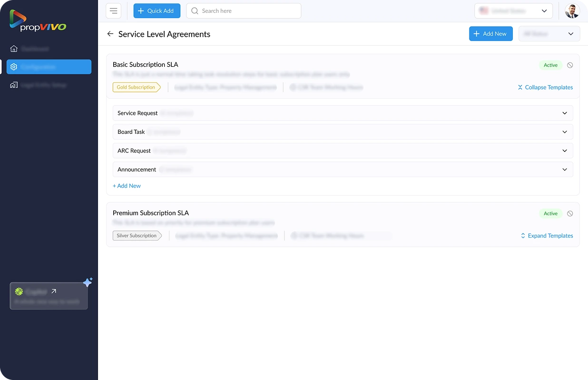This screenshot has height=380, width=588.
Task: Click the + Add New link below Announcement
Action: tap(127, 186)
